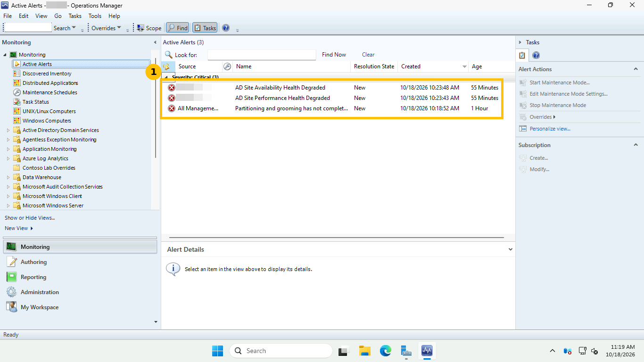Toggle the Find toolbar button

click(x=177, y=28)
